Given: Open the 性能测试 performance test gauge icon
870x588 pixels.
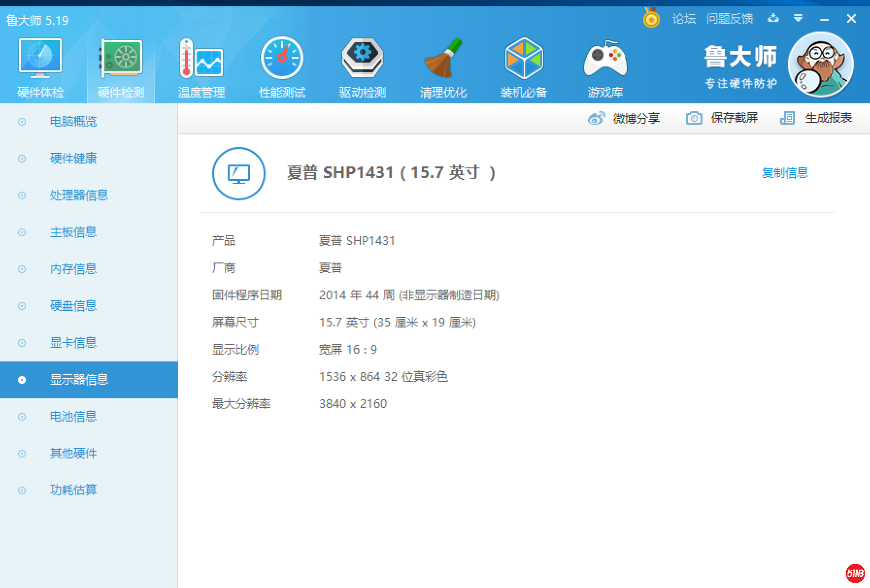Looking at the screenshot, I should (x=282, y=59).
